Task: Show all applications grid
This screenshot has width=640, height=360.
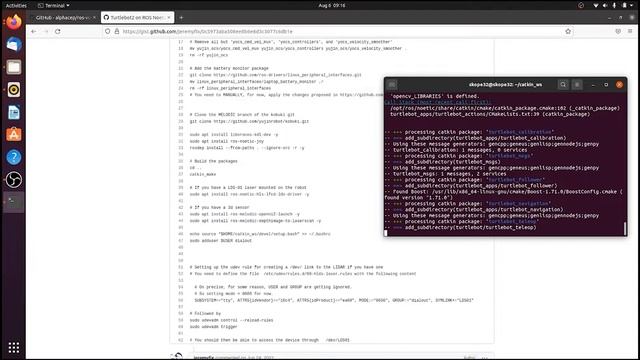Action: click(13, 347)
